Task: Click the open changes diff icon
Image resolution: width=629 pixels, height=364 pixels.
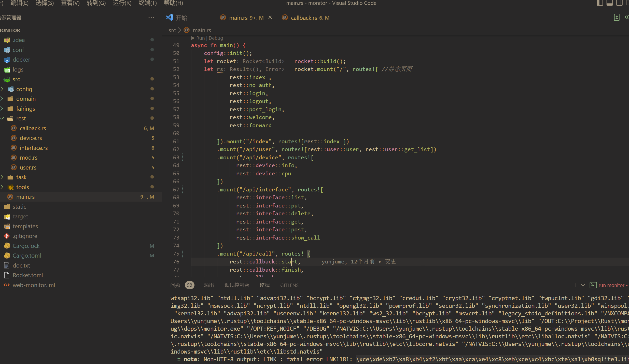Action: pyautogui.click(x=617, y=17)
